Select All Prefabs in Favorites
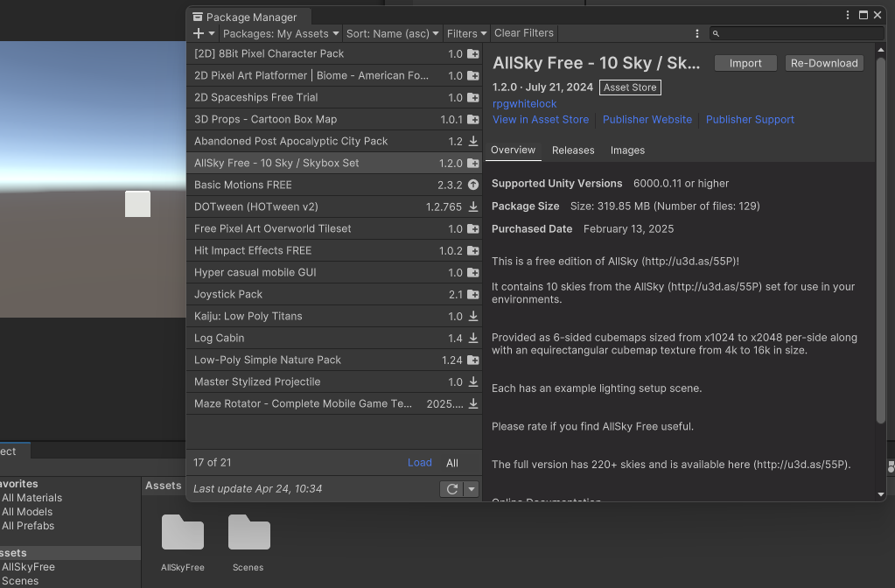Viewport: 895px width, 588px height. [28, 526]
